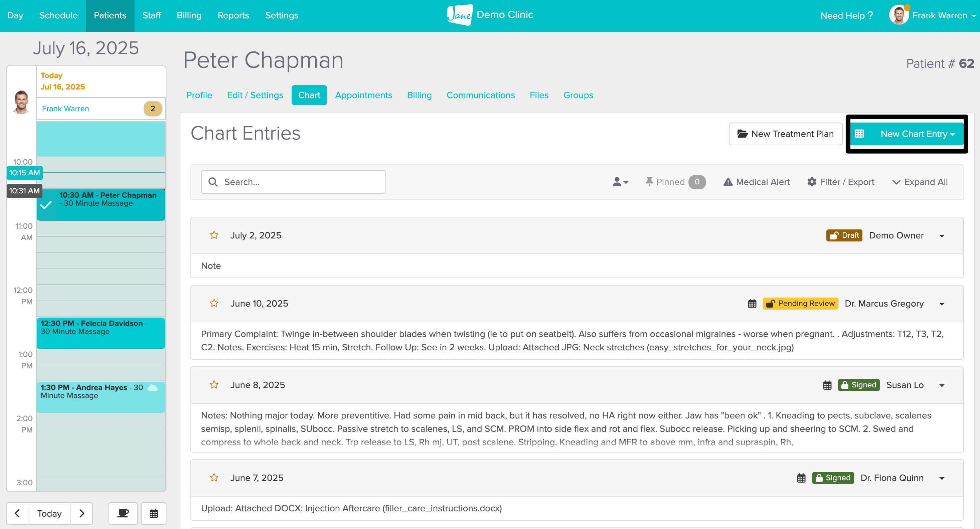Open the Schedule menu
Viewport: 980px width, 529px height.
point(58,16)
